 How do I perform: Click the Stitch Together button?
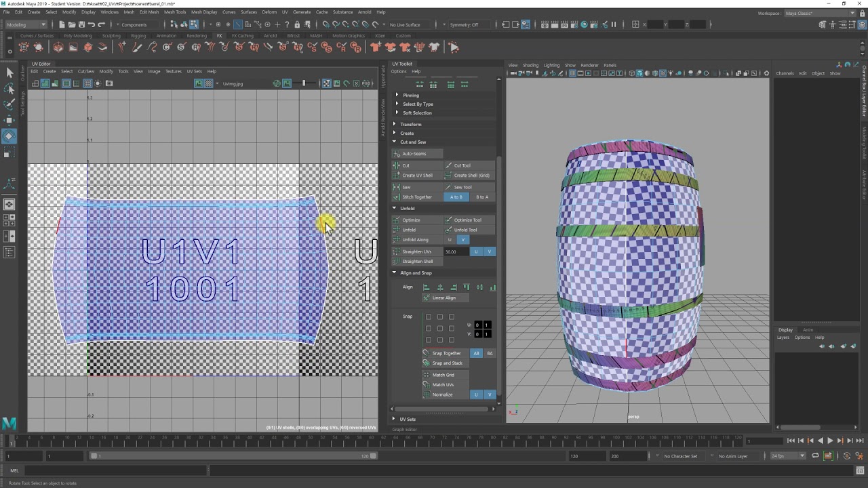[x=417, y=197]
